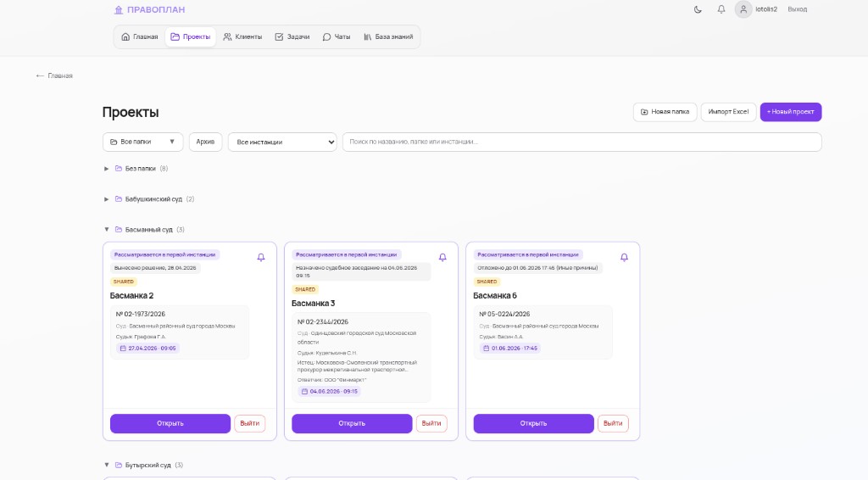Click the Басманный суд folder icon
The width and height of the screenshot is (868, 480).
(x=119, y=229)
